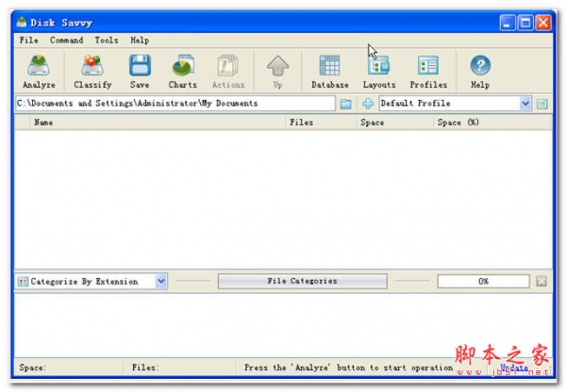
Task: Click the cancel X beside progress bar
Action: coord(541,282)
